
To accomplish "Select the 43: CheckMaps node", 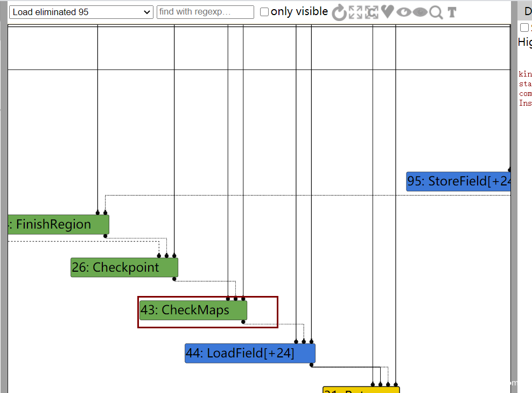I will coord(193,310).
